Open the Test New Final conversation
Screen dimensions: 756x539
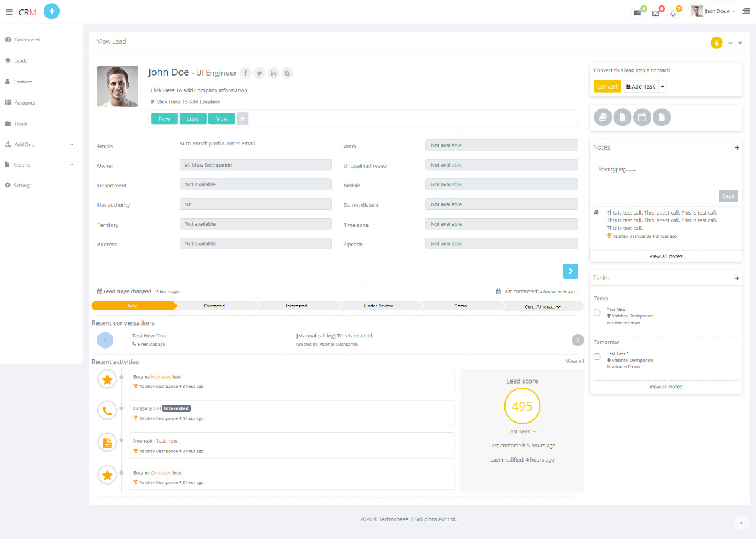[x=149, y=336]
